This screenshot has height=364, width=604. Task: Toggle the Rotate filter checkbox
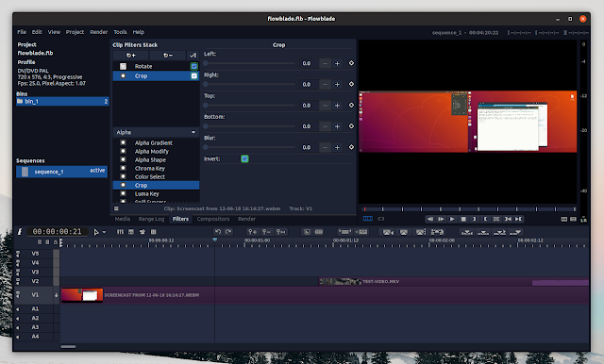(194, 66)
